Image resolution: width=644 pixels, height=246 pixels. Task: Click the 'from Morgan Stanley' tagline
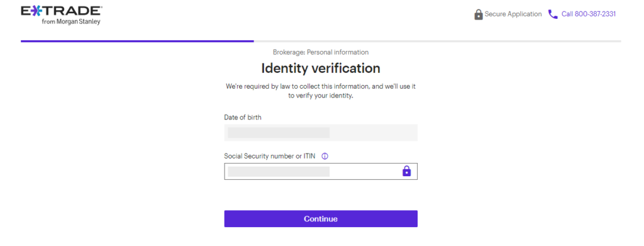[x=71, y=22]
